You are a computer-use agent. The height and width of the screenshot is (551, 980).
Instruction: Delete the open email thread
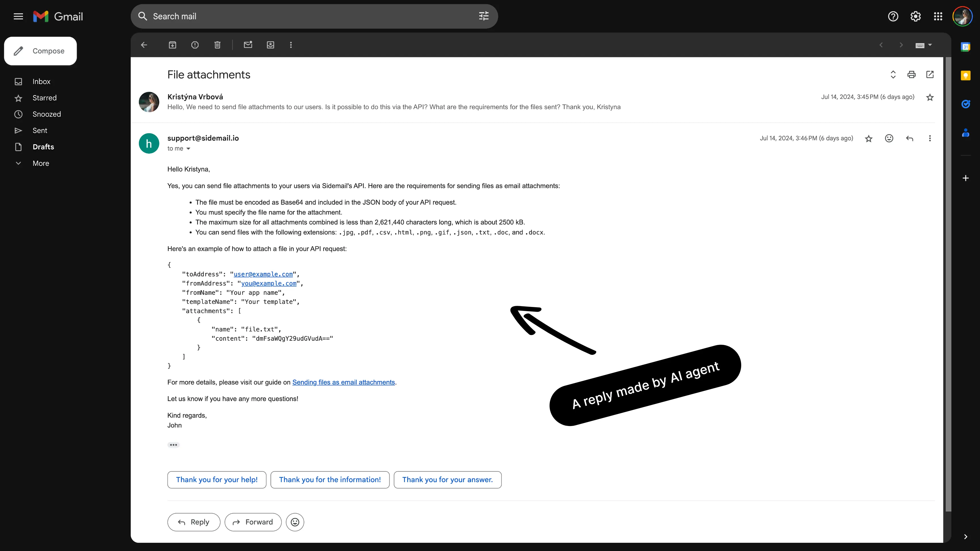[217, 45]
